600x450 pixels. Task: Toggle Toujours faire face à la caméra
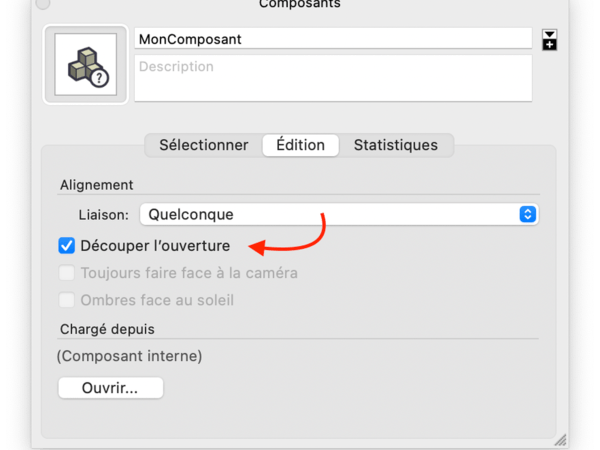(x=67, y=272)
